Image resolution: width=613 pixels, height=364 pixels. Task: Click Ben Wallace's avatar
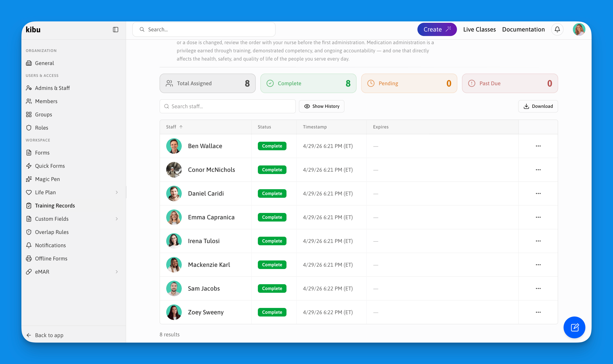(174, 146)
